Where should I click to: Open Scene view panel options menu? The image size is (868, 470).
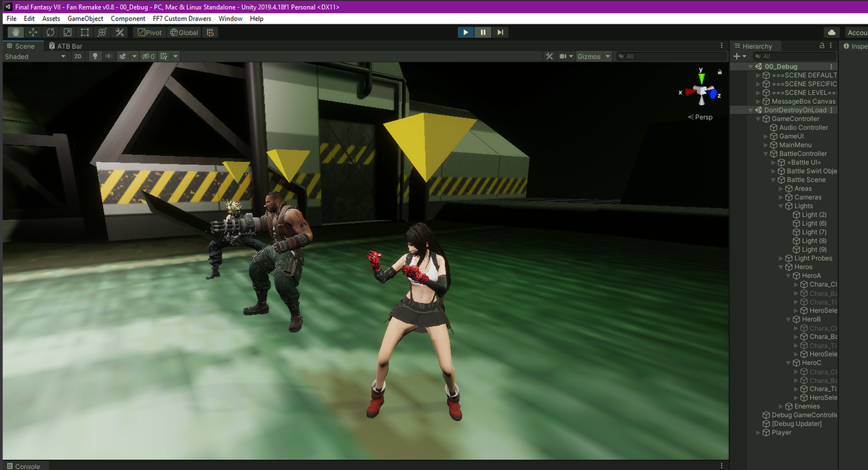pos(722,46)
